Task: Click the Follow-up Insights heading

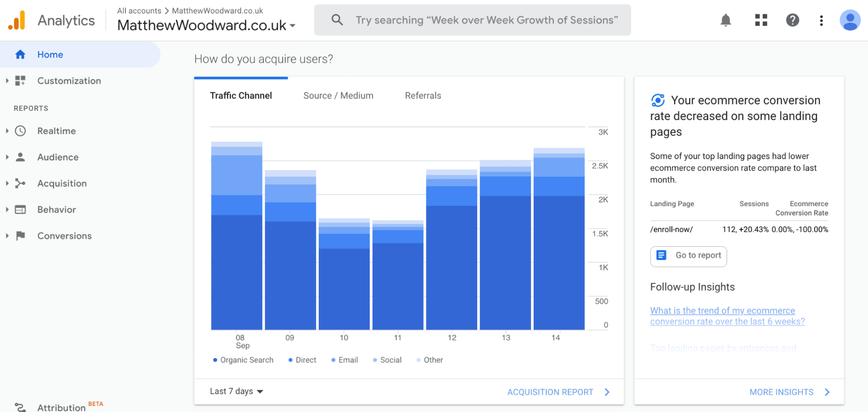Action: coord(692,287)
